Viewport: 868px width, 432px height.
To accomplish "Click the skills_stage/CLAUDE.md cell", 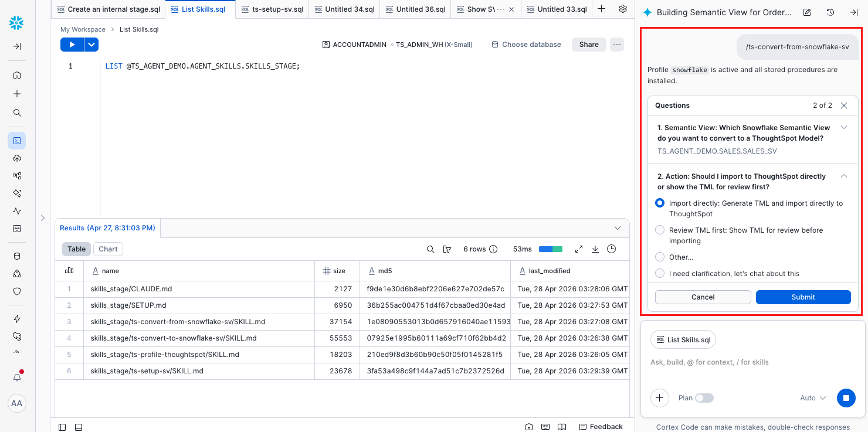I will pyautogui.click(x=199, y=289).
